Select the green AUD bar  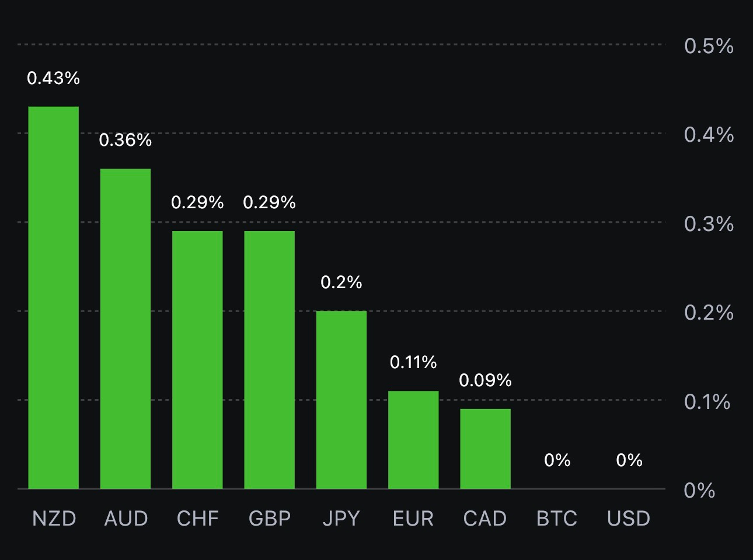(x=125, y=328)
